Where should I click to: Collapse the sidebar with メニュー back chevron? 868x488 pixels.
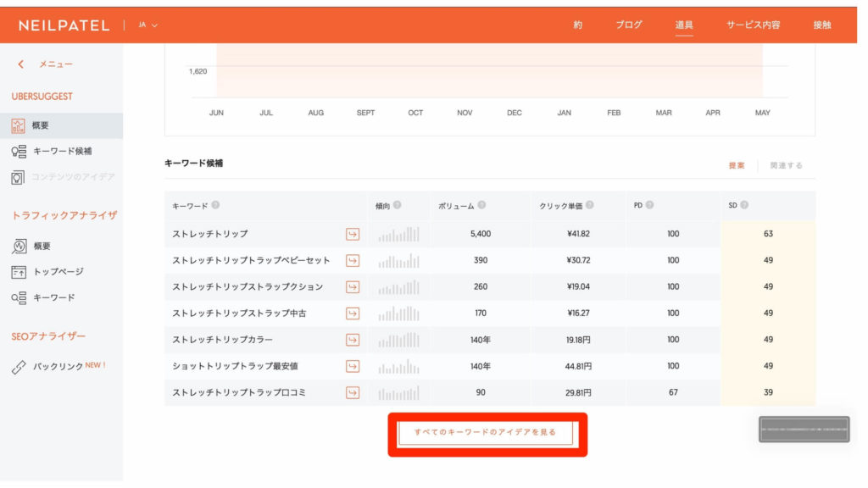[x=21, y=64]
